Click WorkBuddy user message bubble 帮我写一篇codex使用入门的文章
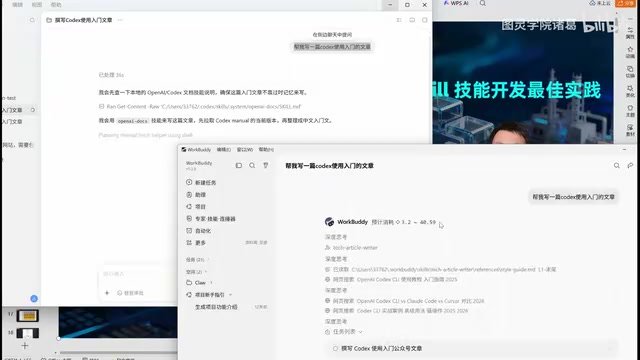Screen dimensions: 640x360 tap(573, 197)
